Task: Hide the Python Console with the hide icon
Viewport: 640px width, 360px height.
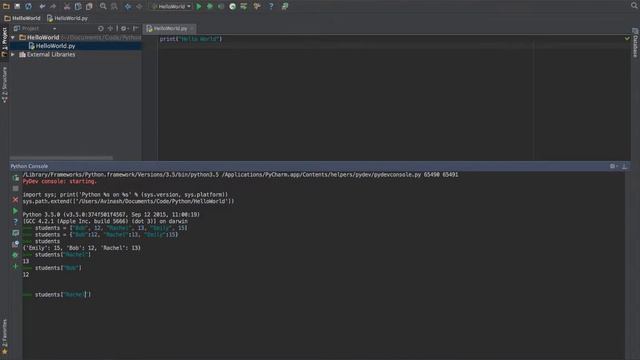Action: (624, 166)
